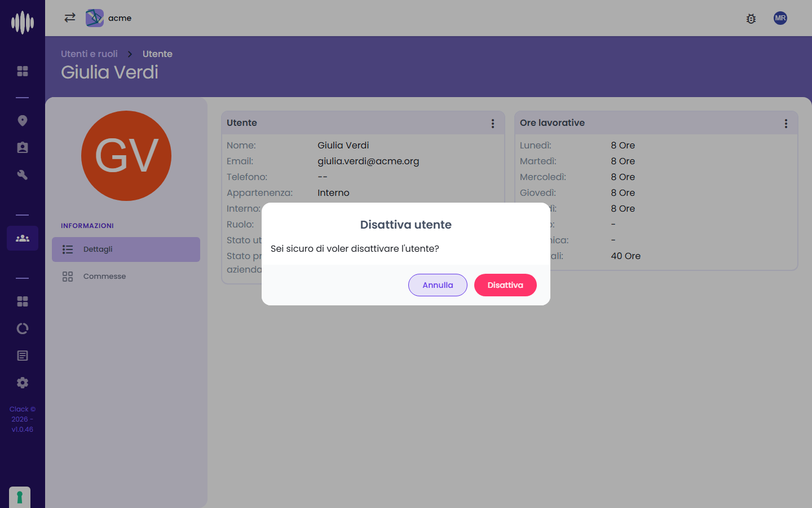Click the question text 'Sei sicuro di voler disattivare l'utente?'
This screenshot has height=508, width=812.
click(x=355, y=248)
